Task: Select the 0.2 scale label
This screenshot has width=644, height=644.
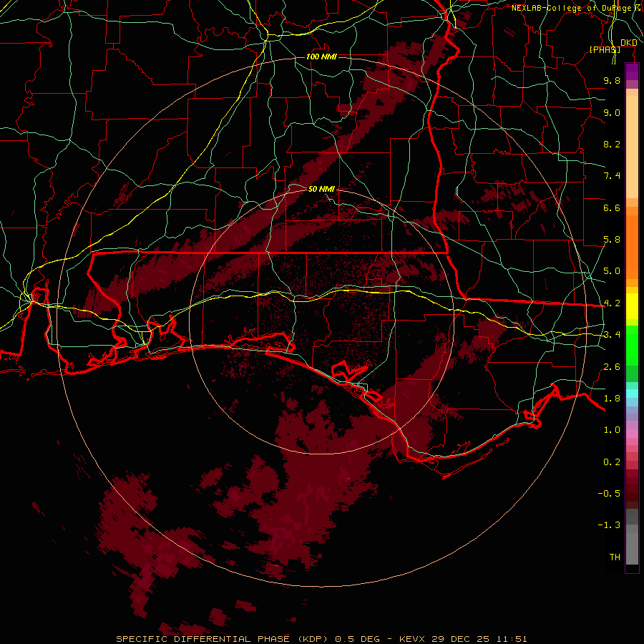Action: (x=612, y=462)
